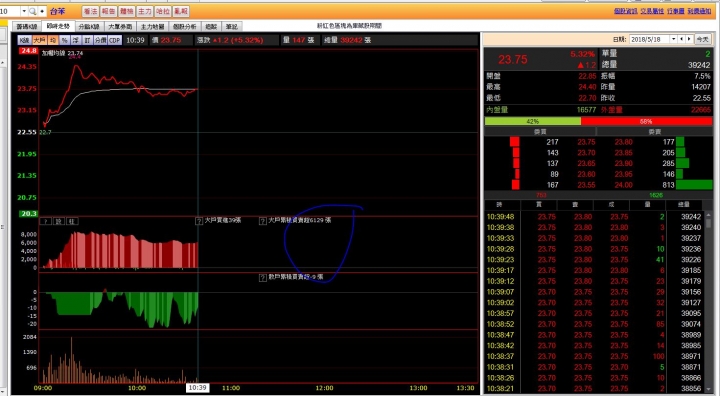Open the first K線 chart tab

pyautogui.click(x=27, y=27)
